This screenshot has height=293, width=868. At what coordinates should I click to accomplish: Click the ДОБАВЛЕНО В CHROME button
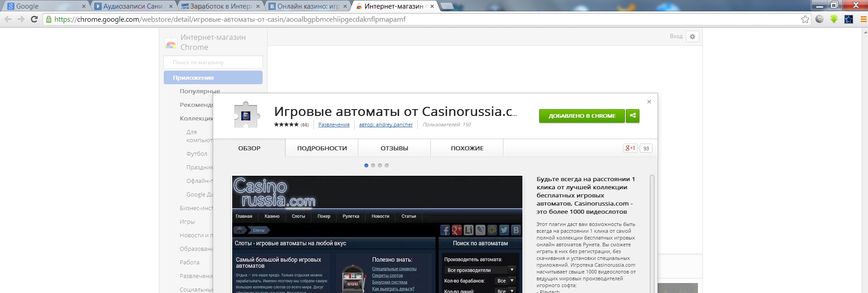click(582, 116)
